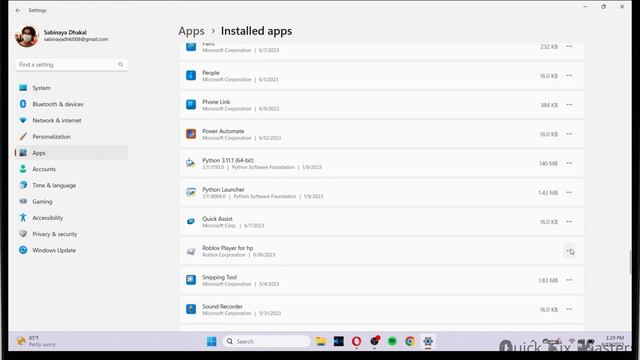Image resolution: width=640 pixels, height=360 pixels.
Task: Open Privacy & security settings
Action: pos(71,234)
